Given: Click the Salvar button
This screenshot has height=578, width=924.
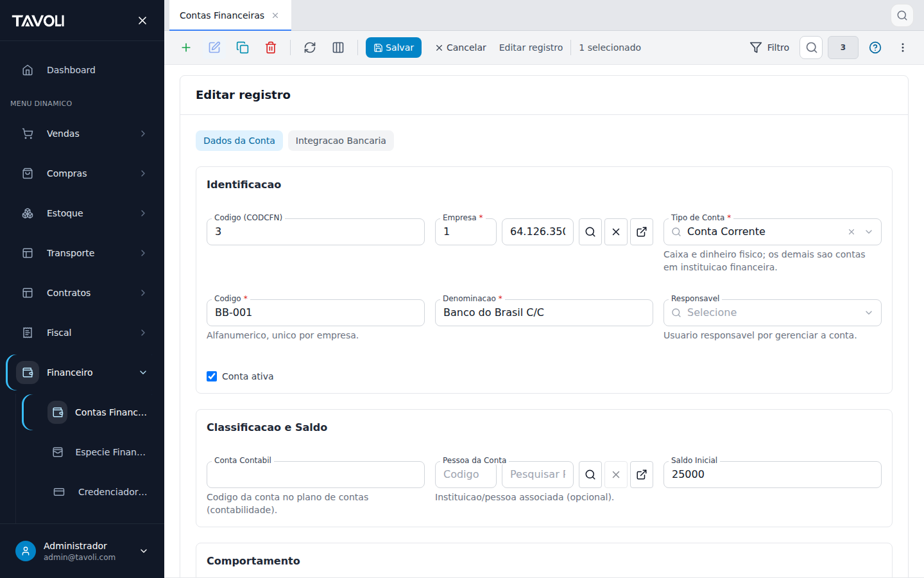Looking at the screenshot, I should point(393,48).
